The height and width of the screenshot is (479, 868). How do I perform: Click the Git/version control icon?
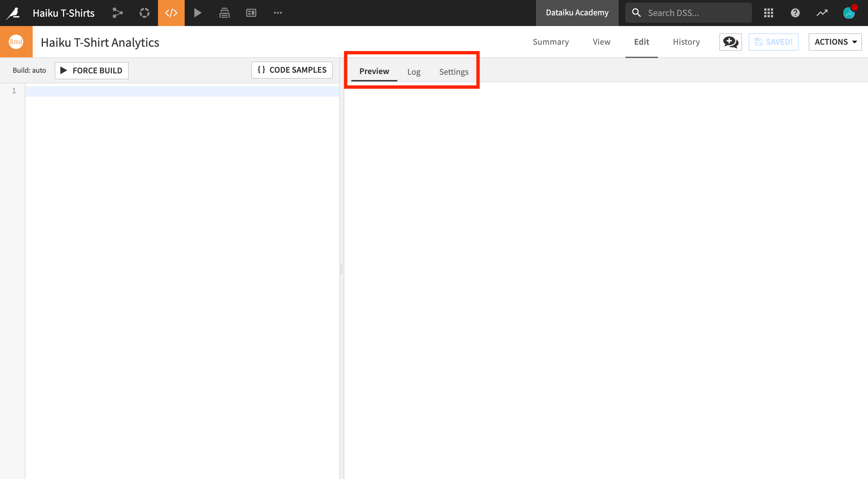click(x=116, y=13)
